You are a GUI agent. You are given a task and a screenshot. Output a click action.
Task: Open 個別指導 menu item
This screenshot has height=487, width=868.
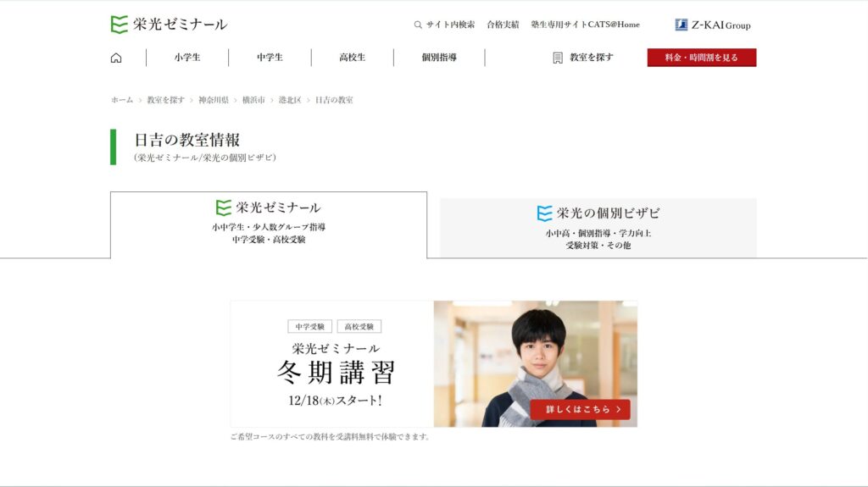[x=439, y=57]
